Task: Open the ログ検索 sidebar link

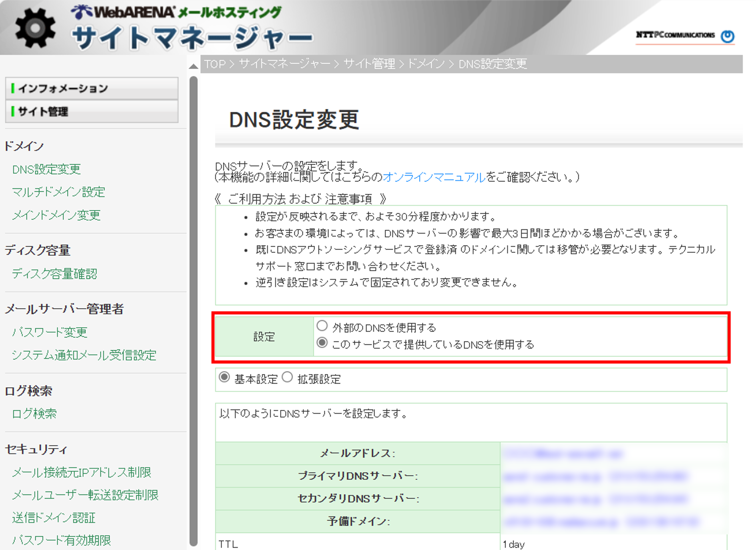Action: [x=34, y=414]
